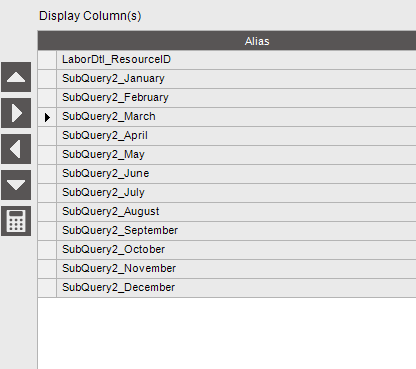Click the SubQuery2_March row text
The height and width of the screenshot is (369, 416).
point(109,116)
